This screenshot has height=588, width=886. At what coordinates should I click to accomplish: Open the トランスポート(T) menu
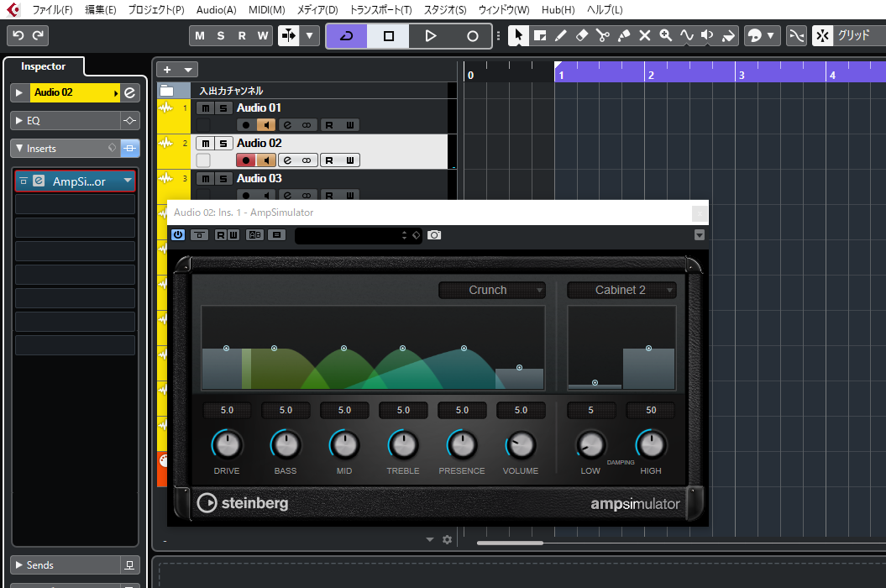click(x=380, y=9)
